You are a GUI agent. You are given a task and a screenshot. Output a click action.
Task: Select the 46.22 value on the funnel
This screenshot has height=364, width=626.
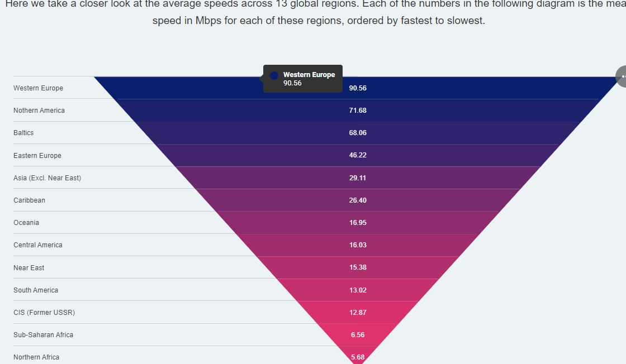(x=358, y=155)
